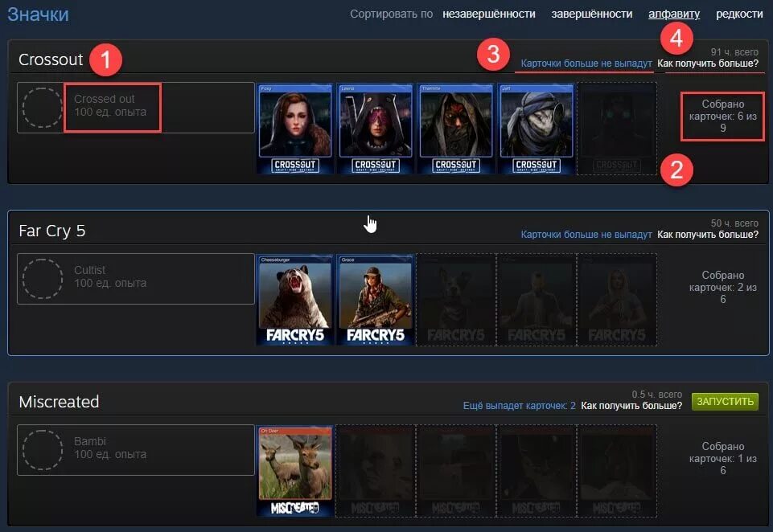Click Crossout's 'Карточки больше не выпадут' link
This screenshot has width=773, height=532.
pyautogui.click(x=586, y=63)
